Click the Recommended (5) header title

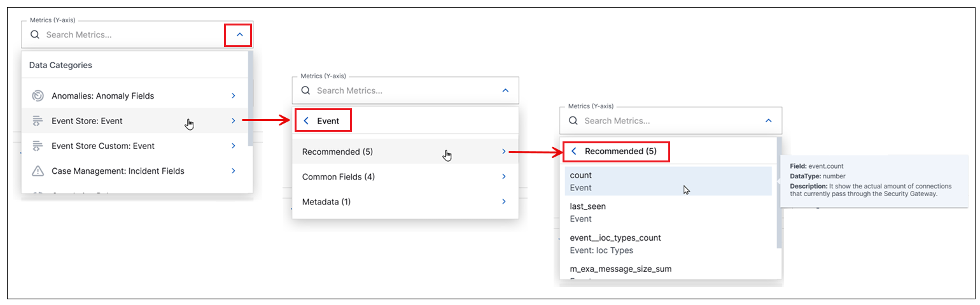620,152
